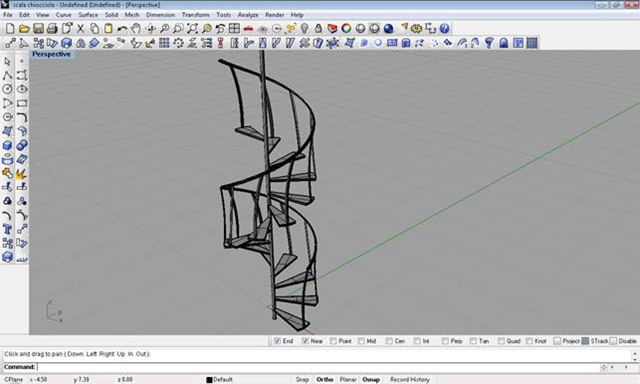Click the Undo arrow icon

[122, 29]
